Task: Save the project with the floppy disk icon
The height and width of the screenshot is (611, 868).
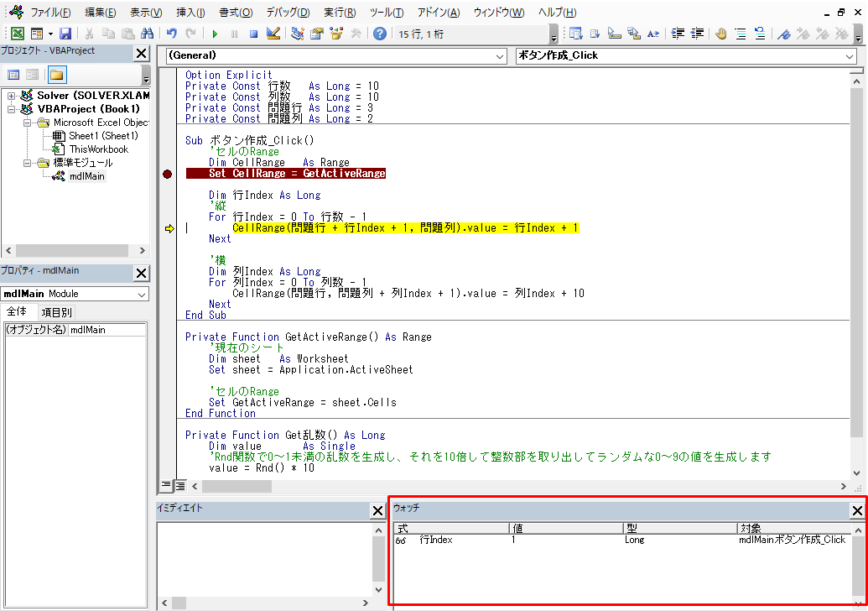Action: click(x=66, y=34)
